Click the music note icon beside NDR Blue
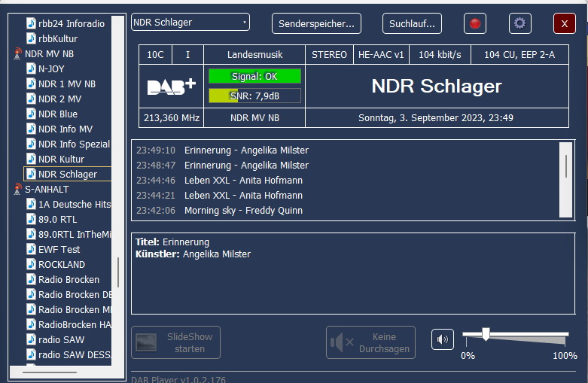588x383 pixels. (x=31, y=114)
